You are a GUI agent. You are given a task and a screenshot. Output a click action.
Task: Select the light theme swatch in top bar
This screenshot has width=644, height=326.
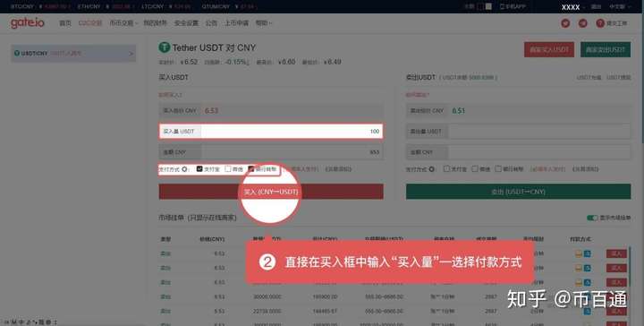pos(488,6)
